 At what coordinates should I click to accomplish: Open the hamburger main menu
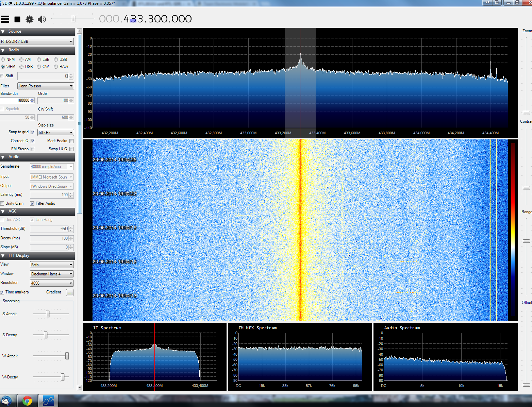5,19
